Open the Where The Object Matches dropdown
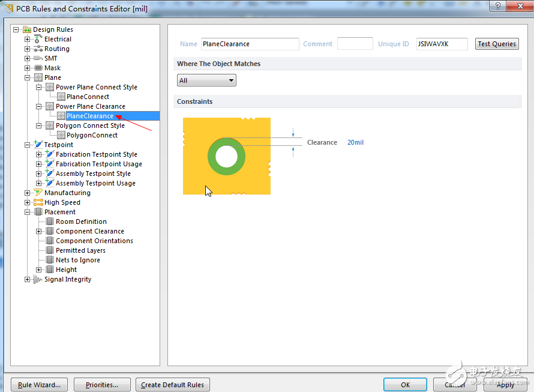The image size is (534, 392). point(206,80)
